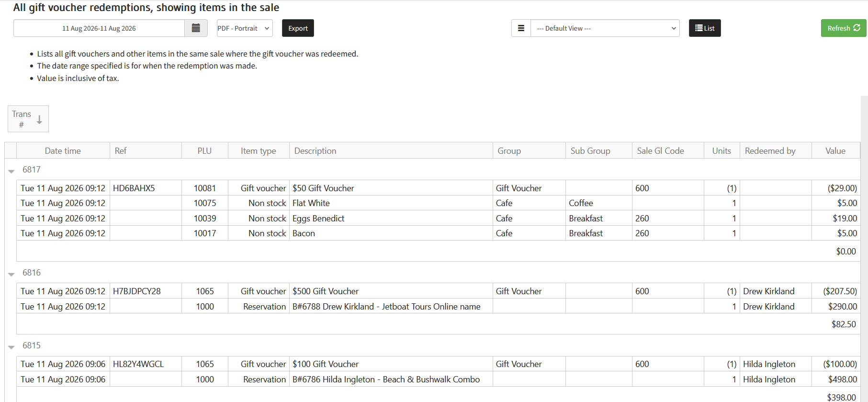Click the hamburger view menu icon
Screen dimensions: 868x402
click(x=521, y=28)
